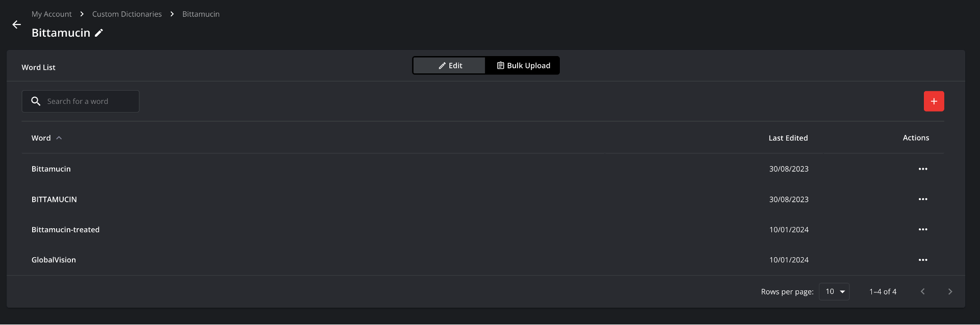This screenshot has height=325, width=980.
Task: Click the Word column header
Action: click(x=41, y=138)
